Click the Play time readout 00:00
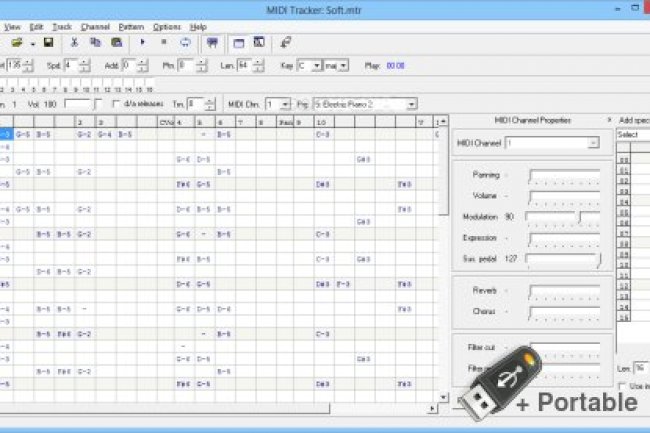Screen dimensions: 650x433 point(395,66)
